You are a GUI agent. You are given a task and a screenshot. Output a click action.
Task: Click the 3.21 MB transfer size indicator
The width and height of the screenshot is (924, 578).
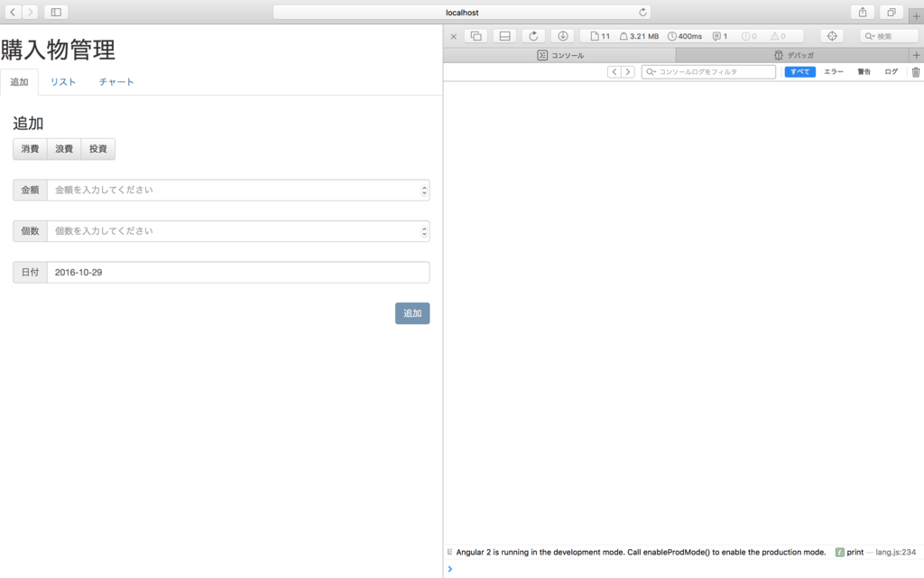(x=639, y=36)
